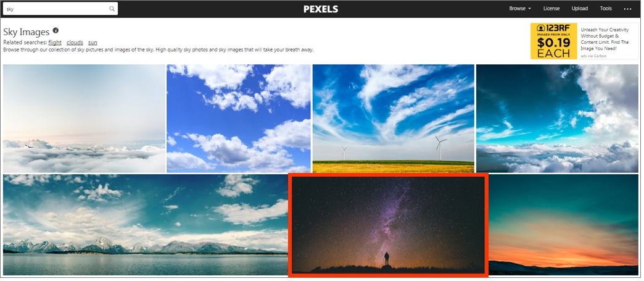Viewport: 644px width, 281px height.
Task: Follow the flight related search link
Action: click(55, 43)
